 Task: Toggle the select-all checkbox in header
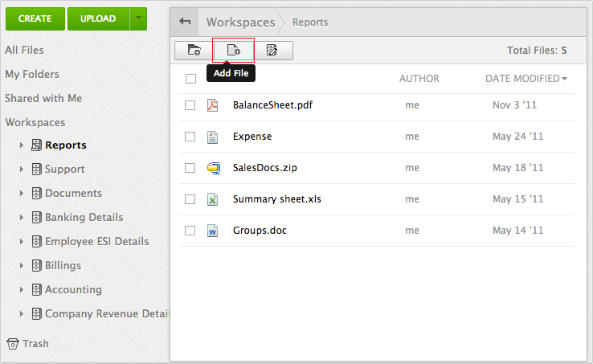click(190, 79)
